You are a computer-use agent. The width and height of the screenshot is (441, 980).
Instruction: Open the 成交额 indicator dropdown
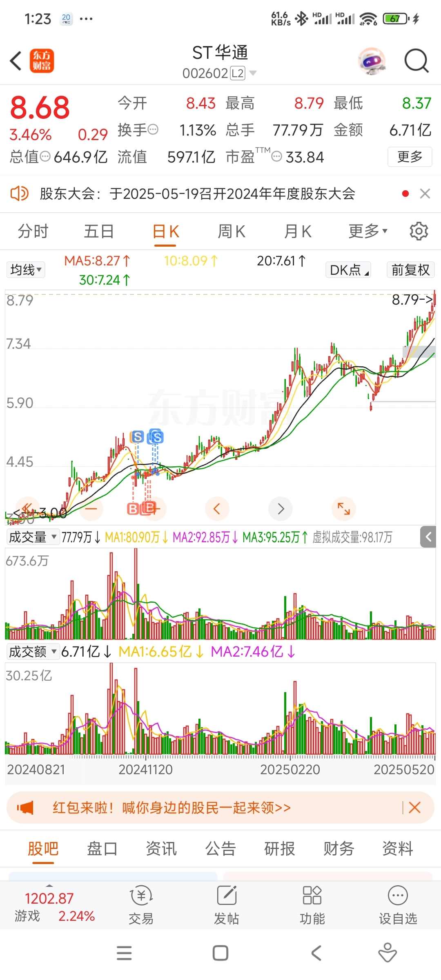[33, 652]
